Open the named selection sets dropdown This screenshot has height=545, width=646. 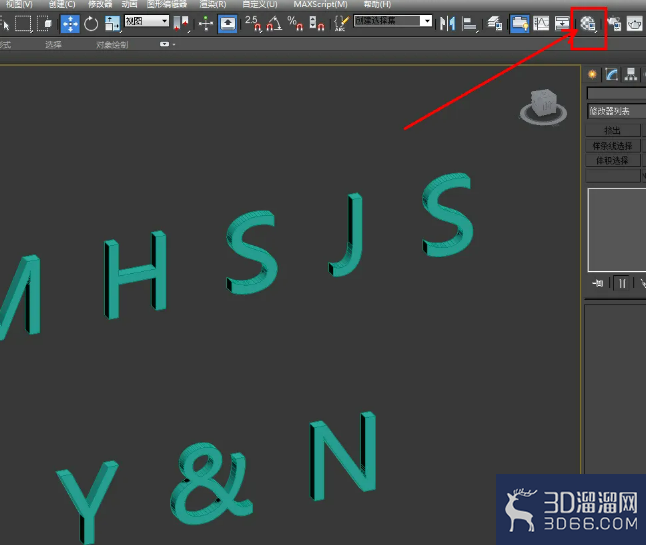pyautogui.click(x=427, y=21)
